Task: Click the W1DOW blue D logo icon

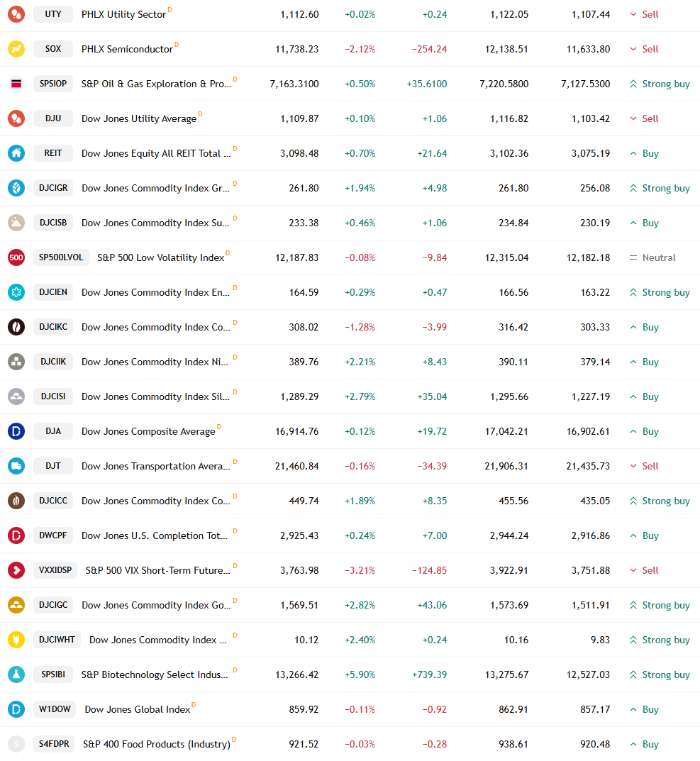Action: (x=16, y=709)
